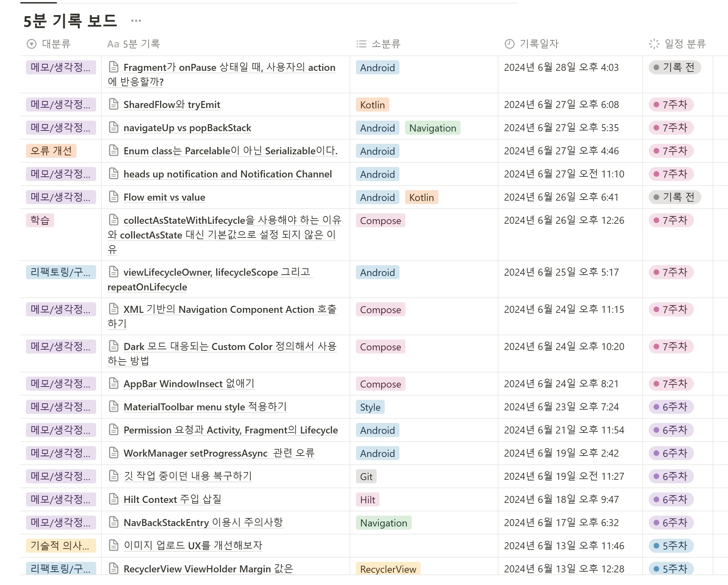Click the clock icon in 기록일자 header
Viewport: 728px width, 585px height.
tap(509, 44)
